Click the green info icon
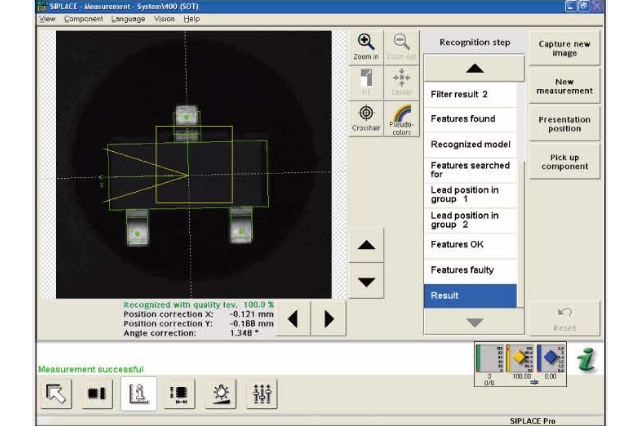Screen dimensions: 640x426 click(587, 359)
